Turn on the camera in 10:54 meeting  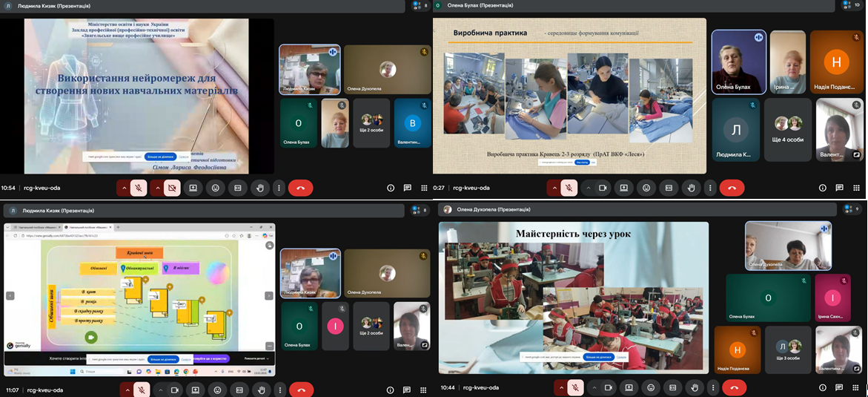point(172,188)
